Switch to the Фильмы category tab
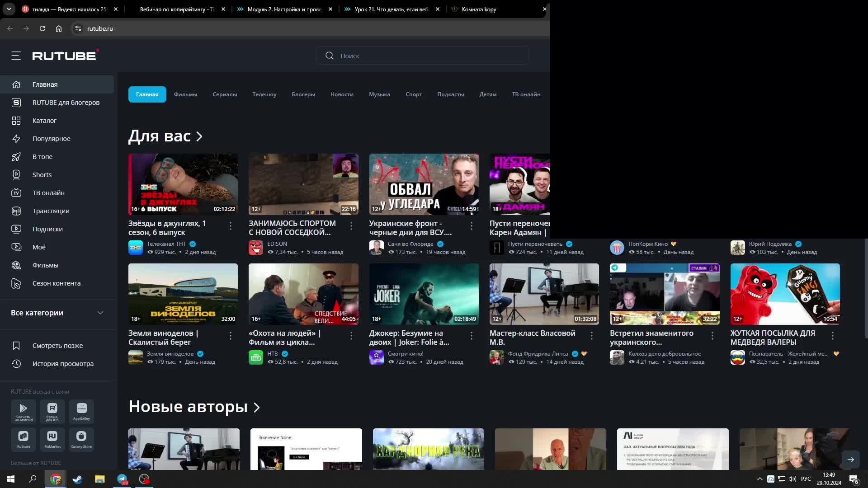868x488 pixels. click(x=185, y=94)
